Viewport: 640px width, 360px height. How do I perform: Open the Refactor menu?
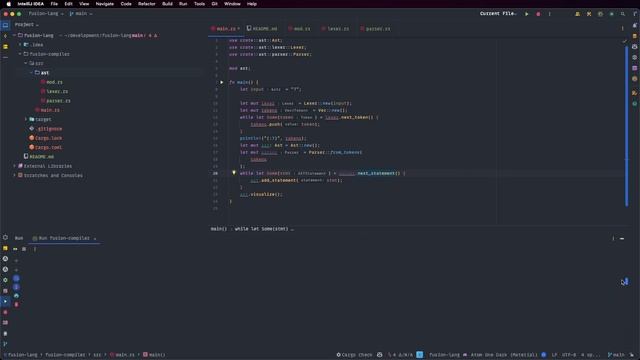pyautogui.click(x=147, y=4)
